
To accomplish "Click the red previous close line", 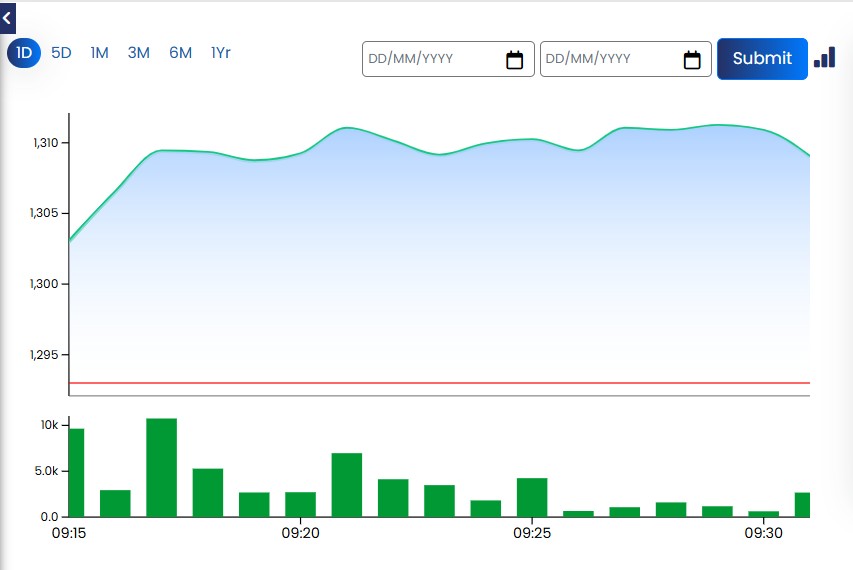I will click(x=440, y=383).
